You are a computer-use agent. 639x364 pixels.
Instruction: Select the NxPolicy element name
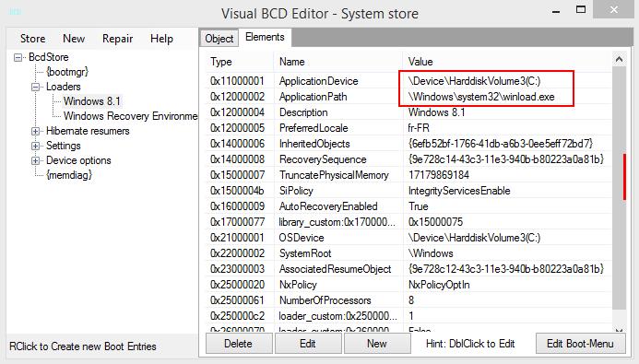(x=298, y=285)
